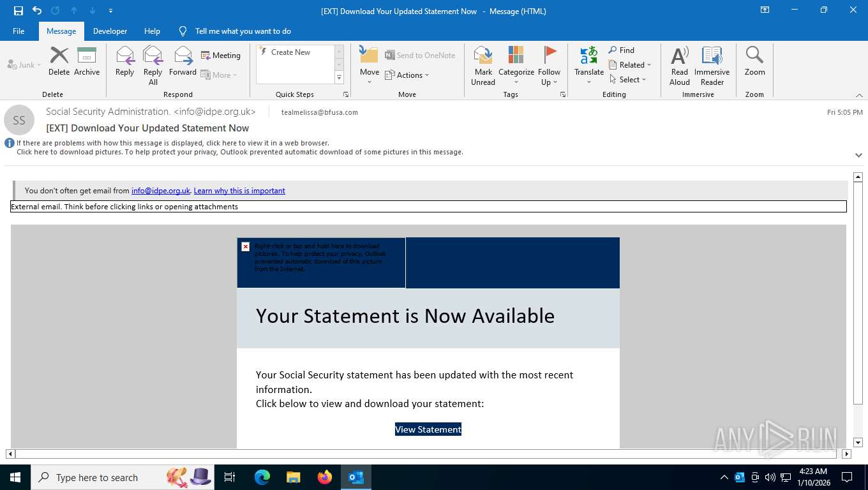Open Quick Steps dialog launcher
868x490 pixels.
tap(346, 94)
